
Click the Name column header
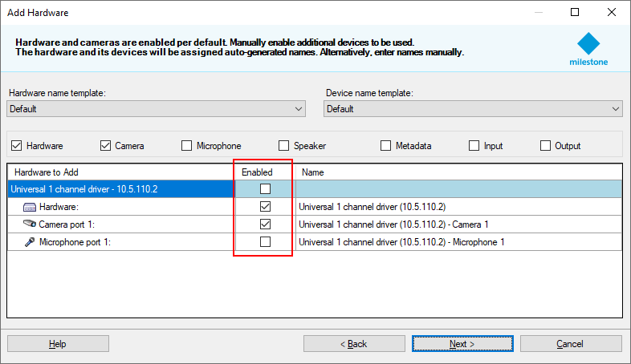[458, 172]
